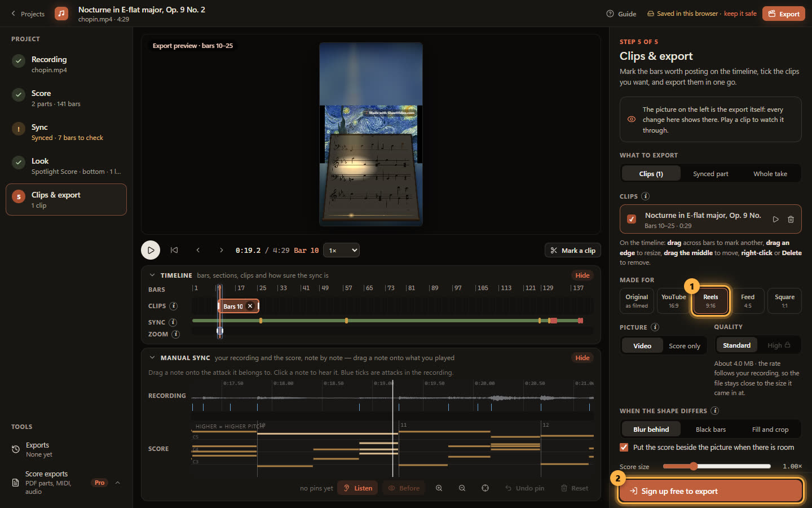Select the Synced part tab
The height and width of the screenshot is (508, 812).
click(710, 174)
